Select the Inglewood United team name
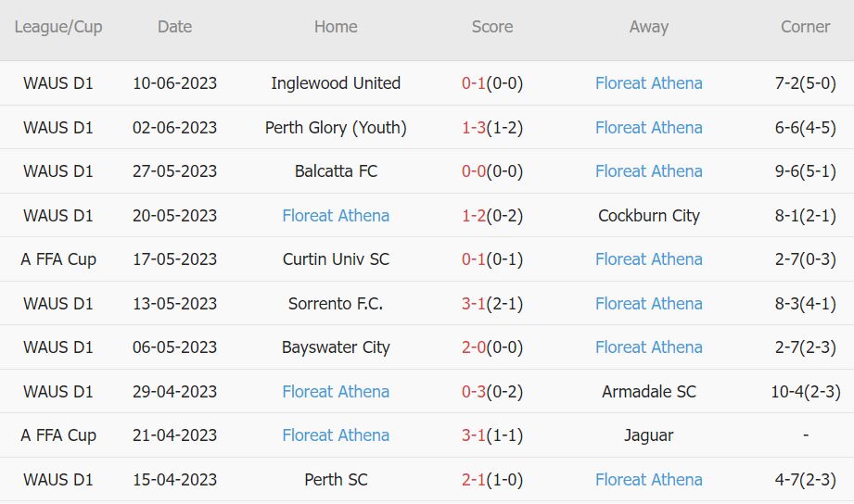This screenshot has height=504, width=854. click(336, 83)
